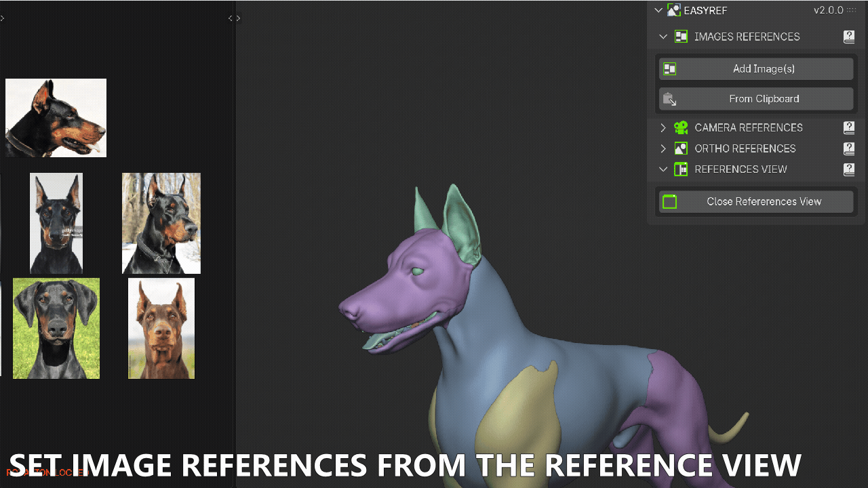This screenshot has height=488, width=868.
Task: Expand the ORTHO REFERENCES section
Action: pos(663,148)
